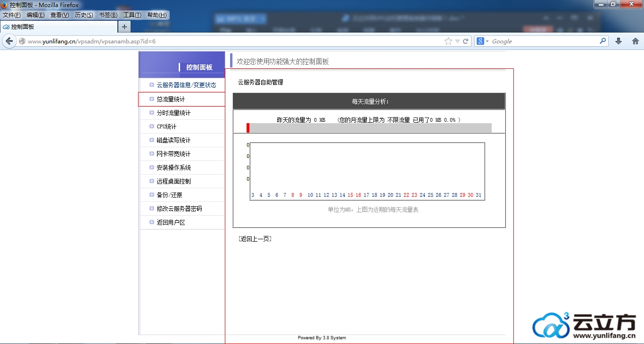Click arrow bullet beside CPU统计

point(152,126)
